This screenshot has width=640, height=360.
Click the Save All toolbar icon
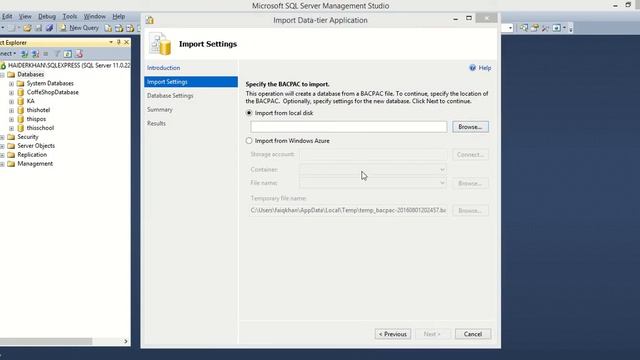(x=49, y=28)
